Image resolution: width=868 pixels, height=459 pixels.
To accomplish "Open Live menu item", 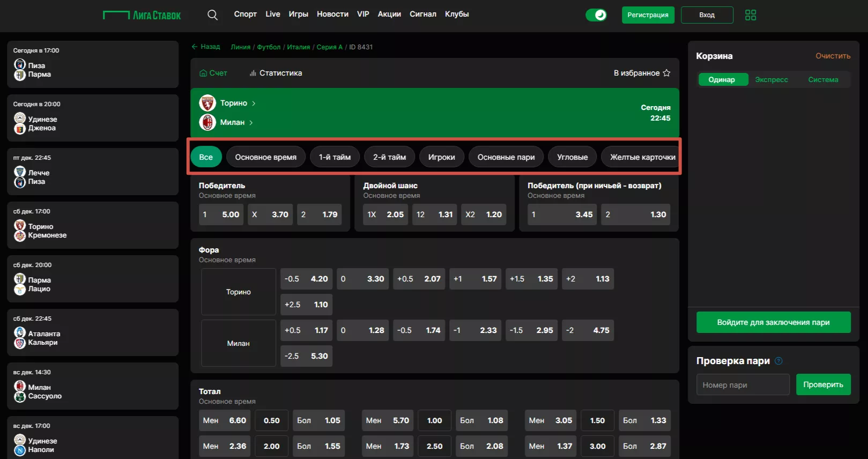I will pyautogui.click(x=272, y=14).
